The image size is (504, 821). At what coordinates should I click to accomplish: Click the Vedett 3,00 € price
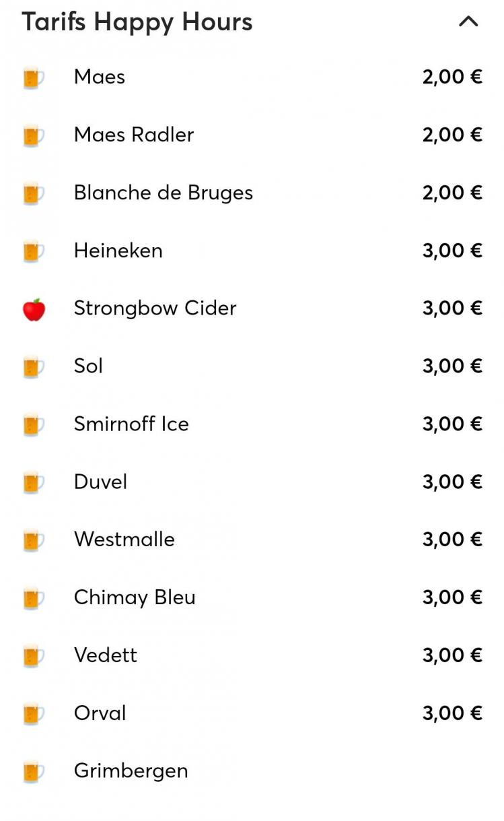click(452, 655)
